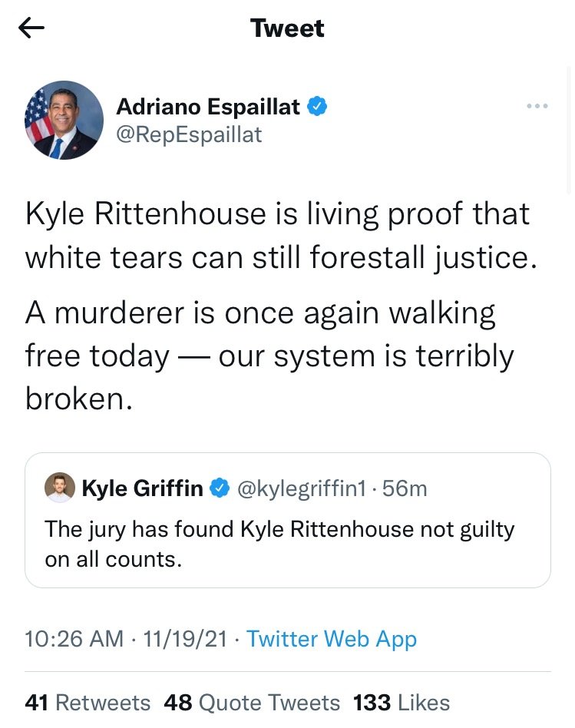Open Kyle Griffin's small avatar

pyautogui.click(x=60, y=488)
